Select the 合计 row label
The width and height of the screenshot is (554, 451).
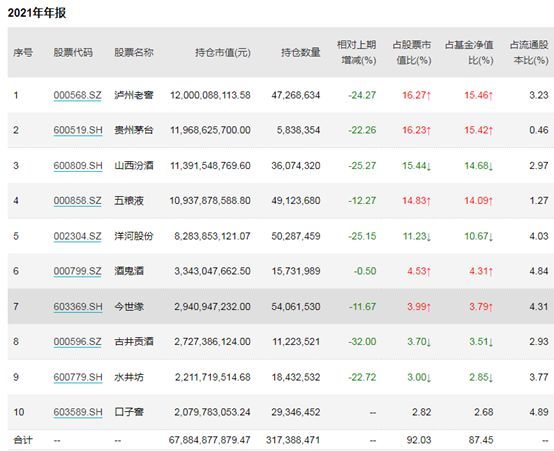[23, 440]
